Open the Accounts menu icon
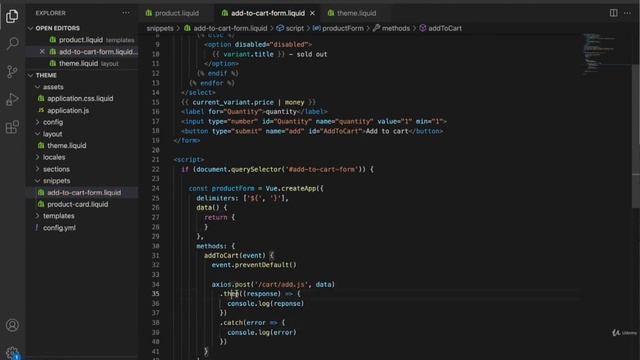 coord(12,325)
